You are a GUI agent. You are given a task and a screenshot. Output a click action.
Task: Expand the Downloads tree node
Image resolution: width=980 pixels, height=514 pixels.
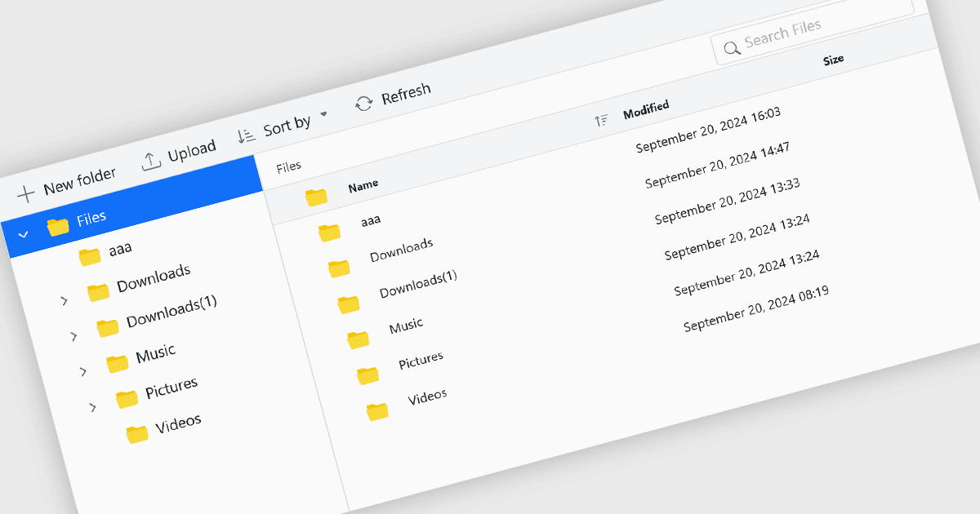coord(65,301)
